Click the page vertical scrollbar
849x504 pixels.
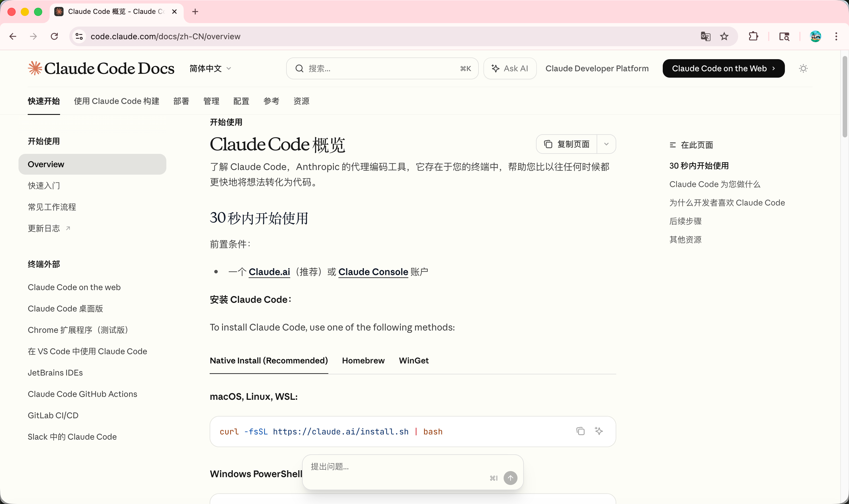coord(845,97)
